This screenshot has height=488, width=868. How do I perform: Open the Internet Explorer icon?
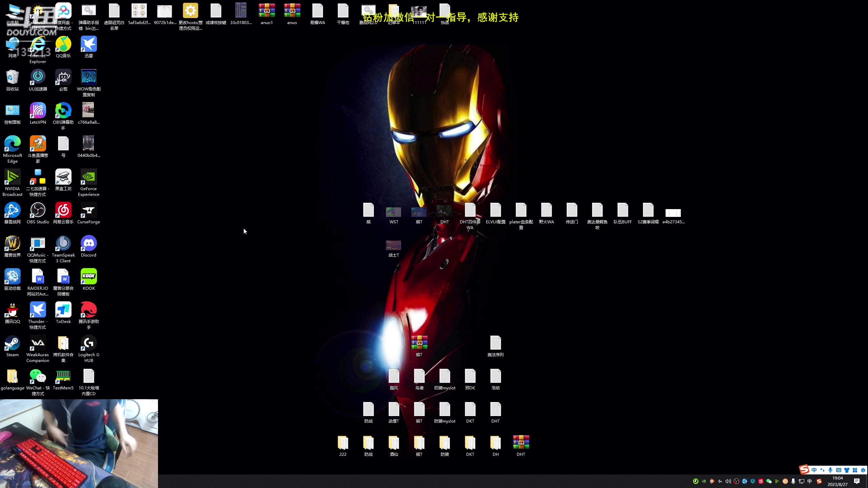click(x=38, y=50)
